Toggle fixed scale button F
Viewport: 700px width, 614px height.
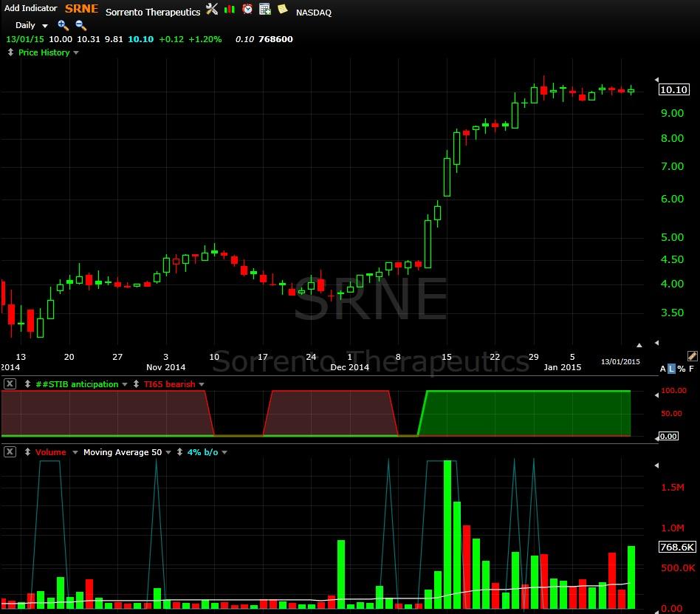click(692, 369)
